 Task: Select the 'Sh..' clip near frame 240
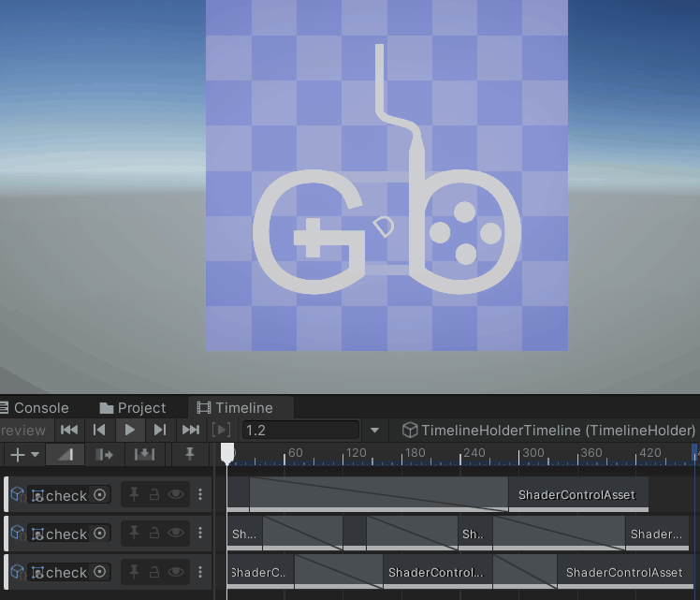point(475,533)
